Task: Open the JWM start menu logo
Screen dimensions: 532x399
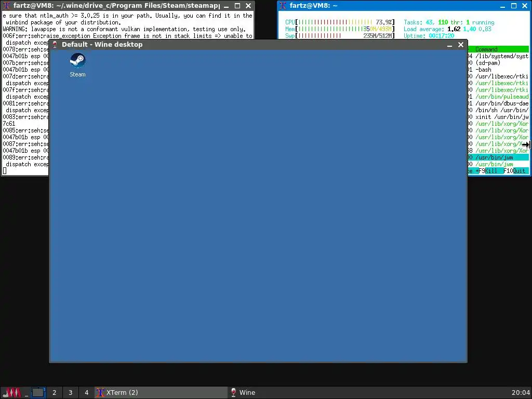Action: coord(11,393)
